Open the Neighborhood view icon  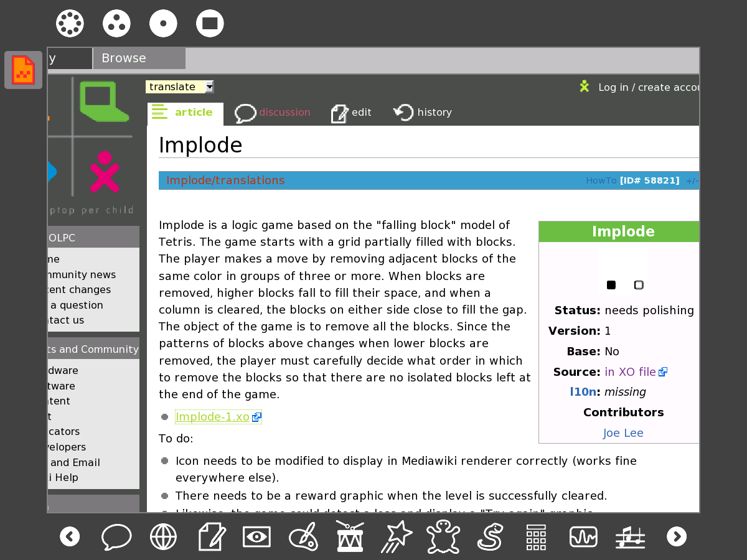tap(70, 24)
